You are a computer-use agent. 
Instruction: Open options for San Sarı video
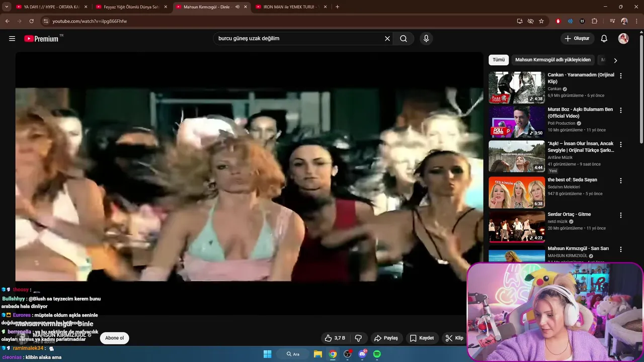point(621,249)
